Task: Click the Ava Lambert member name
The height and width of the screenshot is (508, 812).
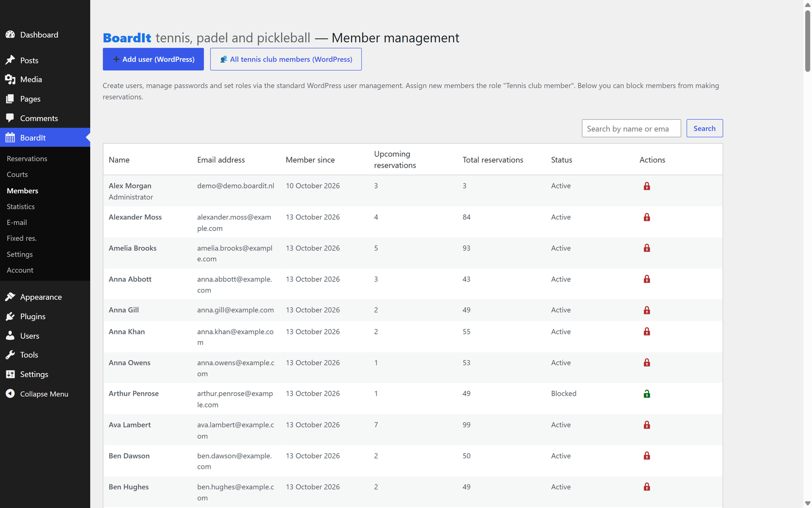Action: [129, 425]
